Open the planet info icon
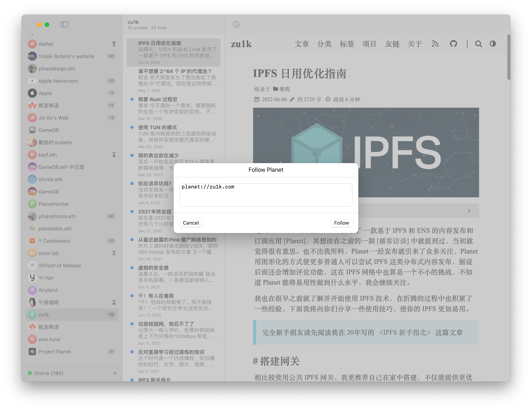Image resolution: width=532 pixels, height=410 pixels. point(236,24)
